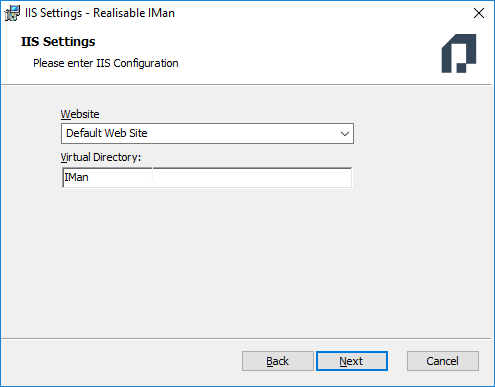Go Back to the previous installer step
Image resolution: width=495 pixels, height=387 pixels.
(278, 361)
